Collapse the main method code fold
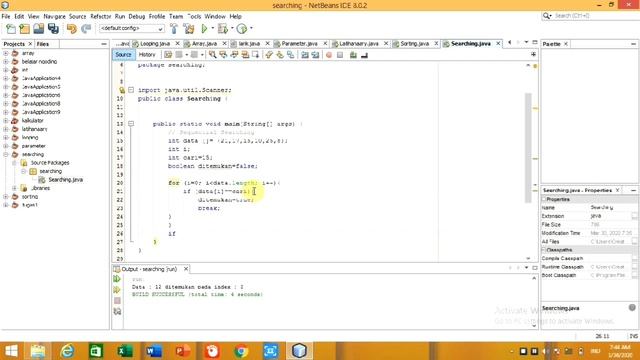The height and width of the screenshot is (360, 640). point(131,124)
